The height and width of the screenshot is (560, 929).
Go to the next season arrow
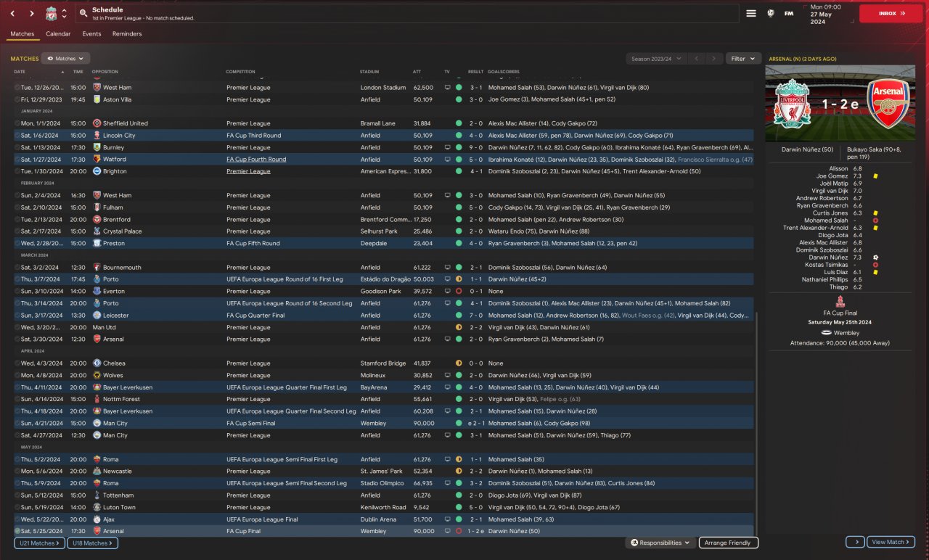pos(714,59)
